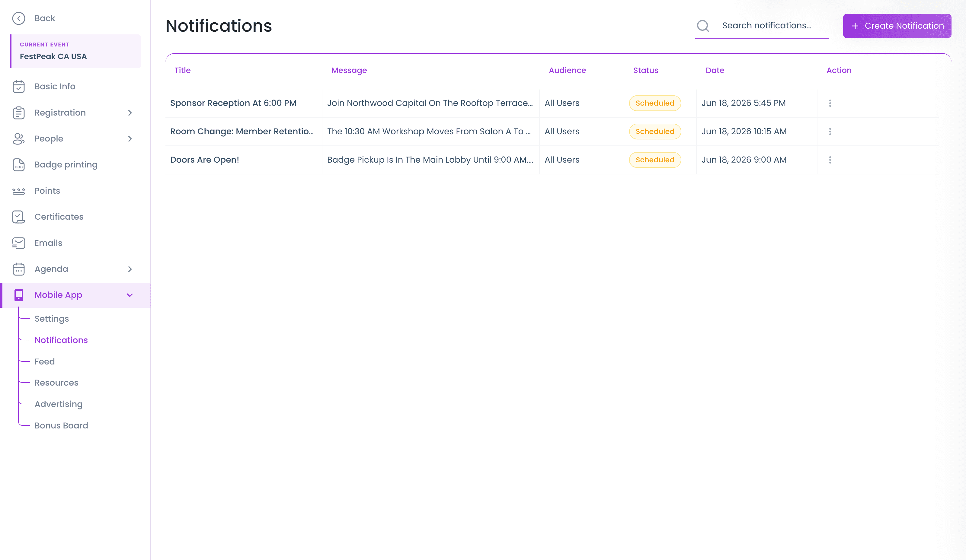
Task: Click the Action column header
Action: click(839, 71)
